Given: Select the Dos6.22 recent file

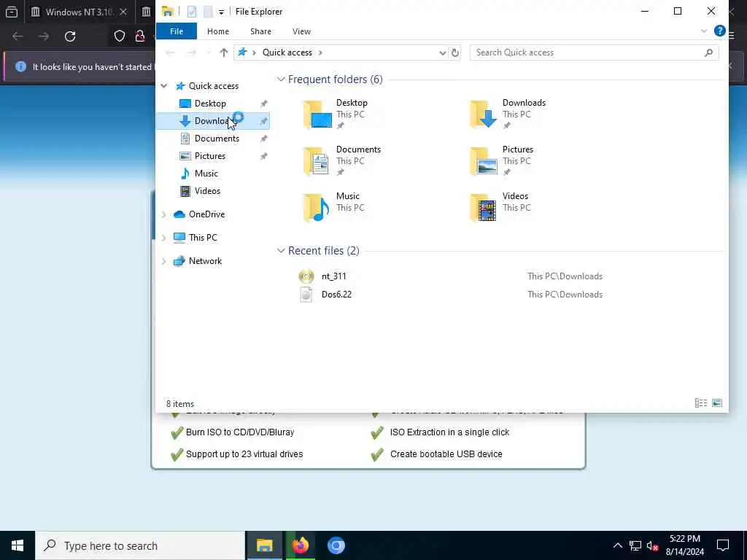Looking at the screenshot, I should 336,295.
